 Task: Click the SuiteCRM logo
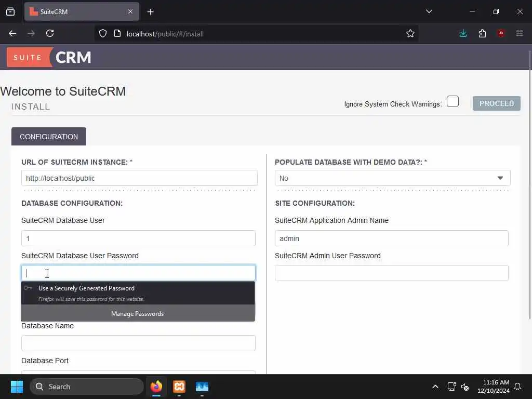[x=49, y=57]
